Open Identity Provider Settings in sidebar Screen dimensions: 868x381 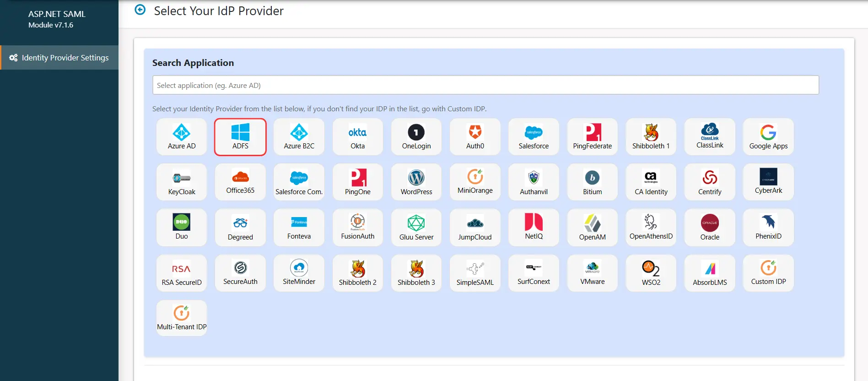59,58
